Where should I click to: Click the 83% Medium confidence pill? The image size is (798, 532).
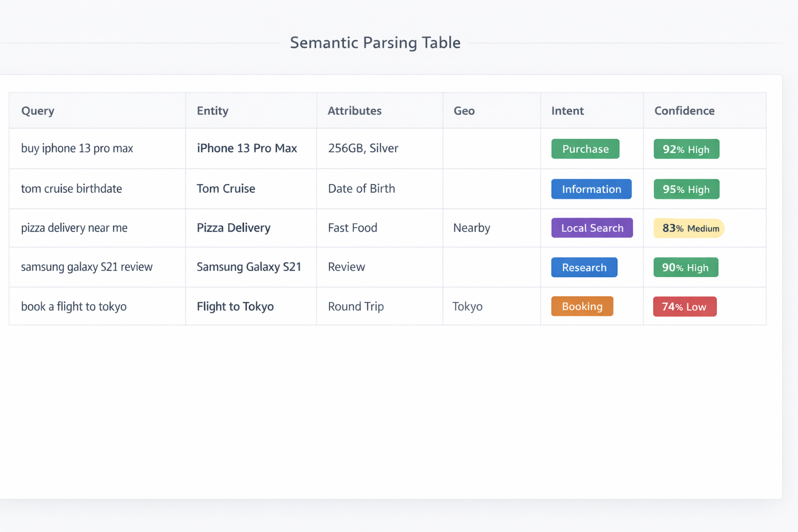(x=689, y=228)
